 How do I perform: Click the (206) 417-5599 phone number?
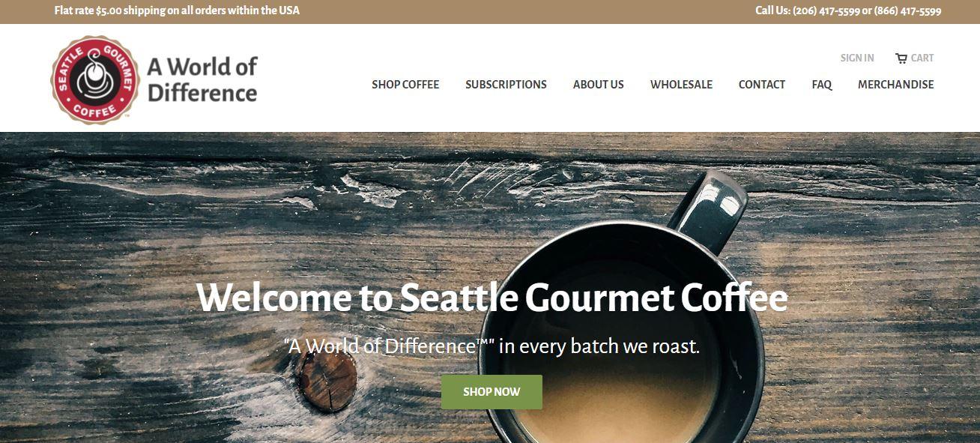(x=826, y=11)
